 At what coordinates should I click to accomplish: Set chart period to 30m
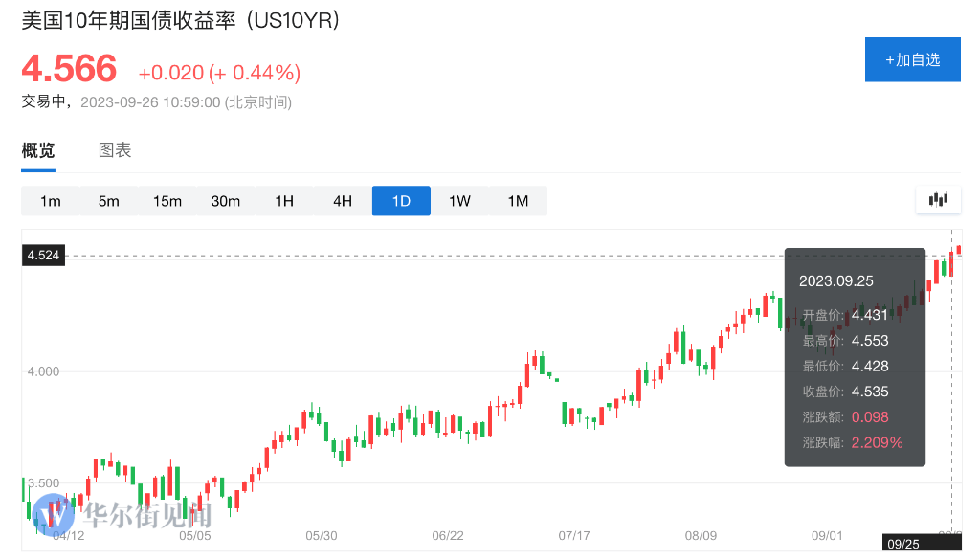(x=226, y=201)
